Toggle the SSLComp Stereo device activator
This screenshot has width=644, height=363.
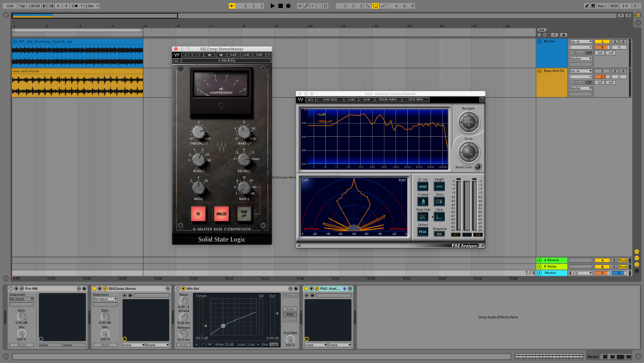click(x=95, y=288)
